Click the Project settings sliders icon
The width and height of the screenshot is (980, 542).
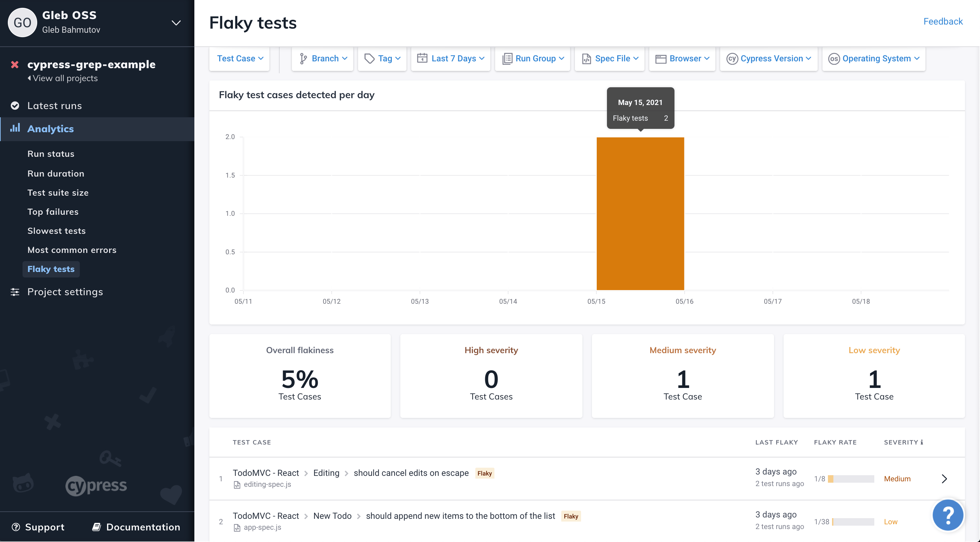coord(15,292)
